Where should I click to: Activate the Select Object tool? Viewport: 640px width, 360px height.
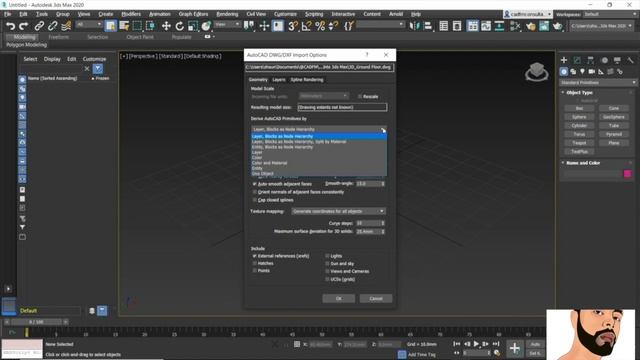coord(110,26)
